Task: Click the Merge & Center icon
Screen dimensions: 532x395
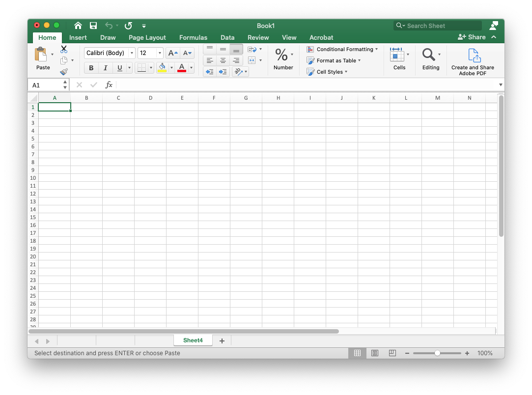Action: tap(252, 60)
